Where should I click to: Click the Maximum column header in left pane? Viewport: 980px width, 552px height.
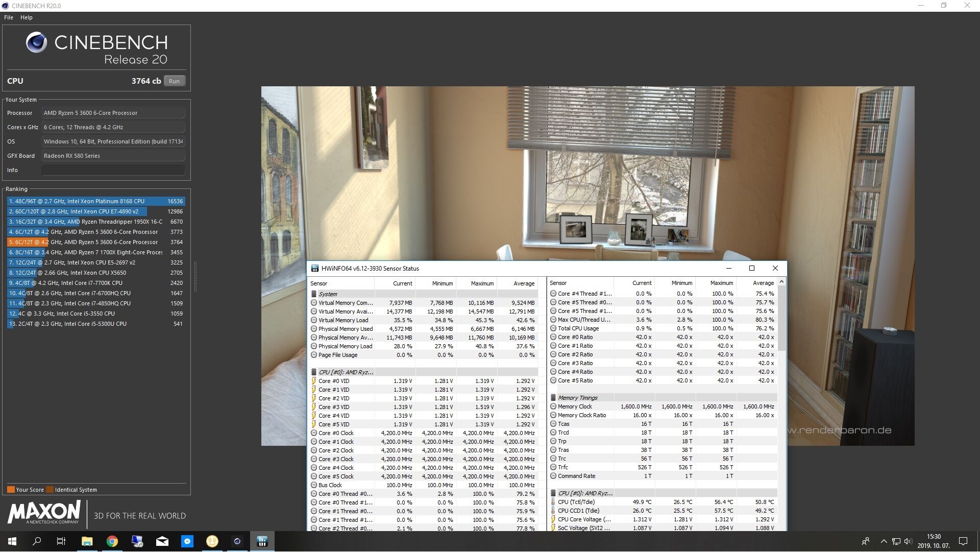[x=476, y=283]
